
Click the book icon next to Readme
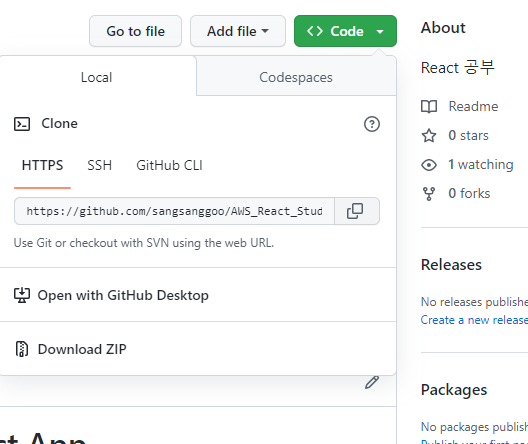point(429,107)
